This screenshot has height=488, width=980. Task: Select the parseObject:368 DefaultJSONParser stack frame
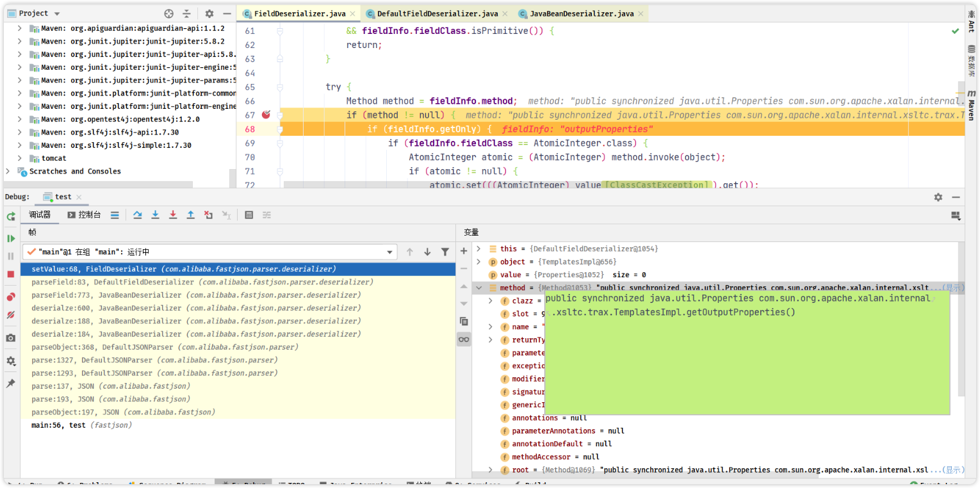tap(166, 347)
